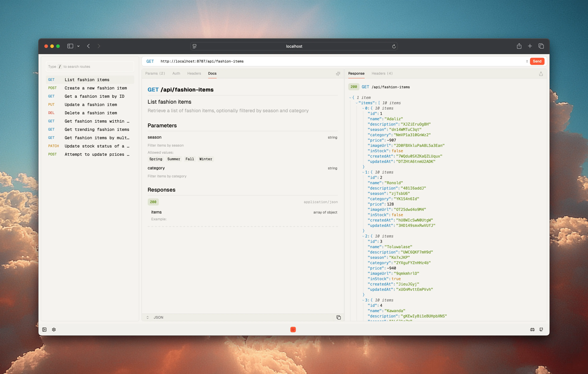Collapse item 0 in the JSON response tree
588x374 pixels.
pyautogui.click(x=363, y=108)
